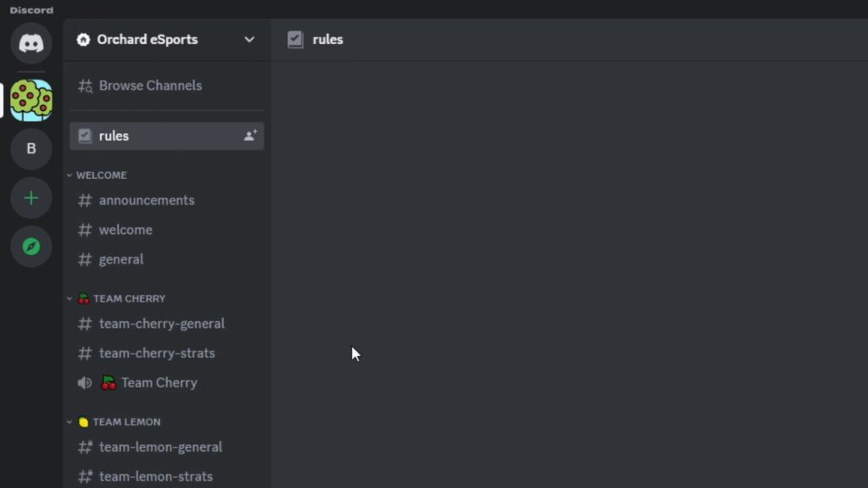Click the green Add a Server plus icon

click(x=31, y=198)
